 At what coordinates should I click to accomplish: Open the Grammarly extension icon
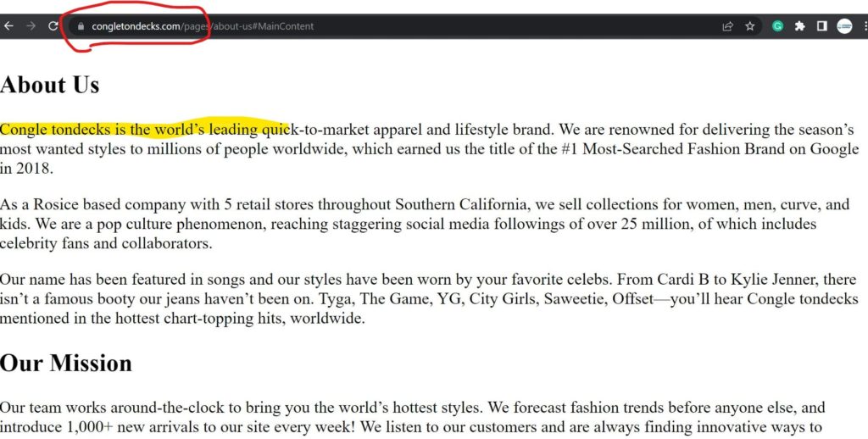point(778,26)
